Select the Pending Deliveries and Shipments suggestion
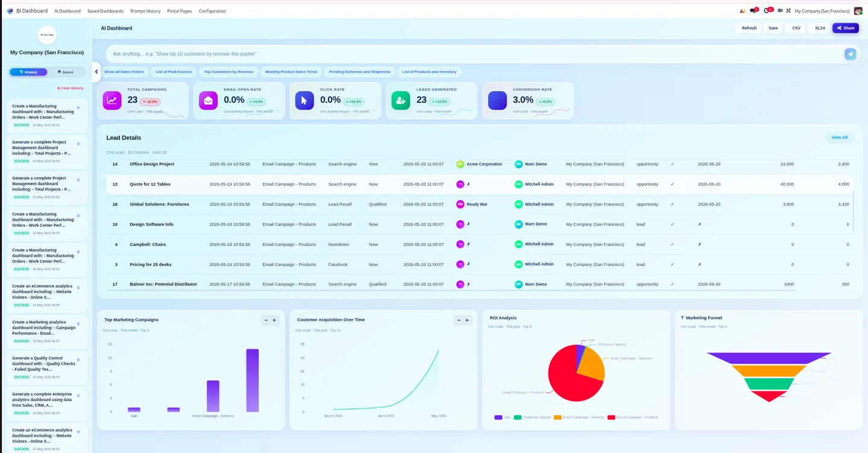This screenshot has height=453, width=868. click(360, 72)
